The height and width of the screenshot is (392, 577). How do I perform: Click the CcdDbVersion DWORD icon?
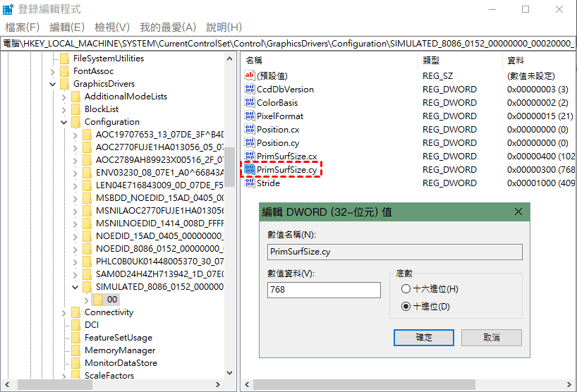tap(250, 89)
